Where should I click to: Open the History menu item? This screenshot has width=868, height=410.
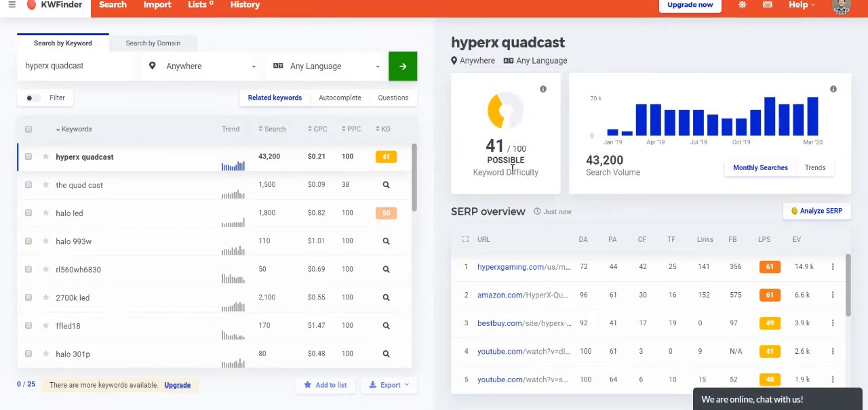245,5
